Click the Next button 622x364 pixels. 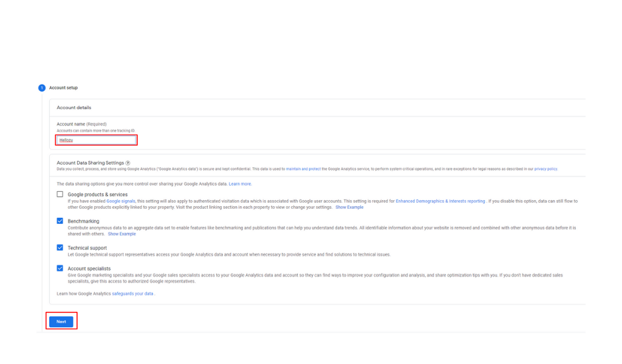[61, 322]
